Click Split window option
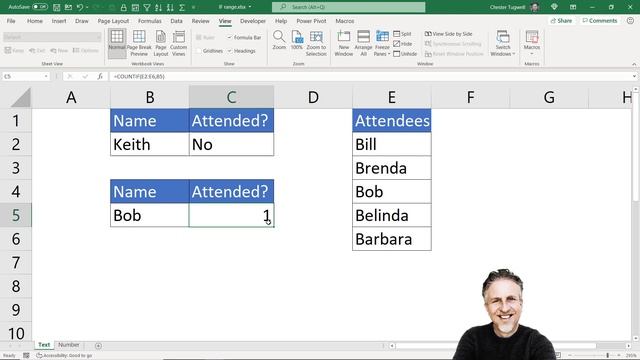The image size is (640, 360). (x=402, y=34)
